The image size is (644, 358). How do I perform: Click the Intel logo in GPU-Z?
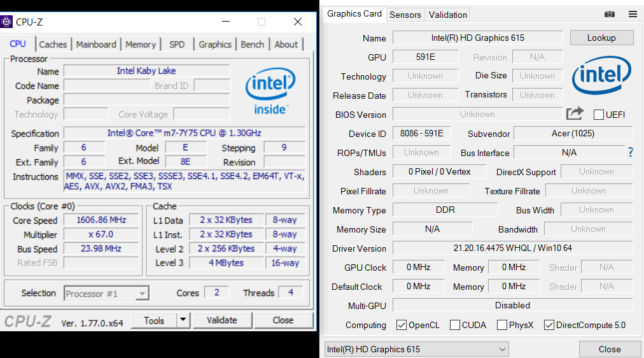pyautogui.click(x=601, y=75)
